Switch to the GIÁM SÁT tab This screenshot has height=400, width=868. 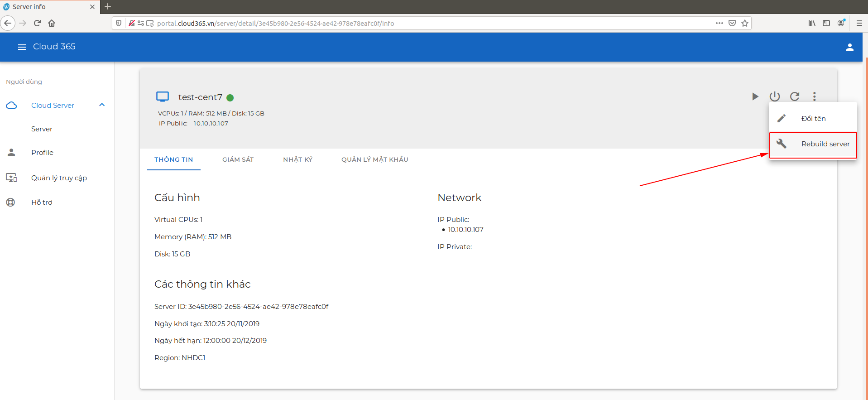[x=238, y=159]
